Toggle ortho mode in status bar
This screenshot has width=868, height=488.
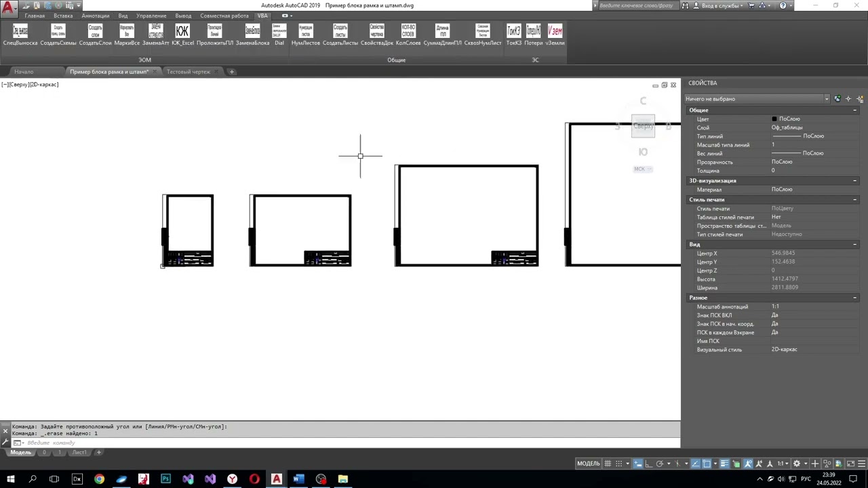(649, 464)
